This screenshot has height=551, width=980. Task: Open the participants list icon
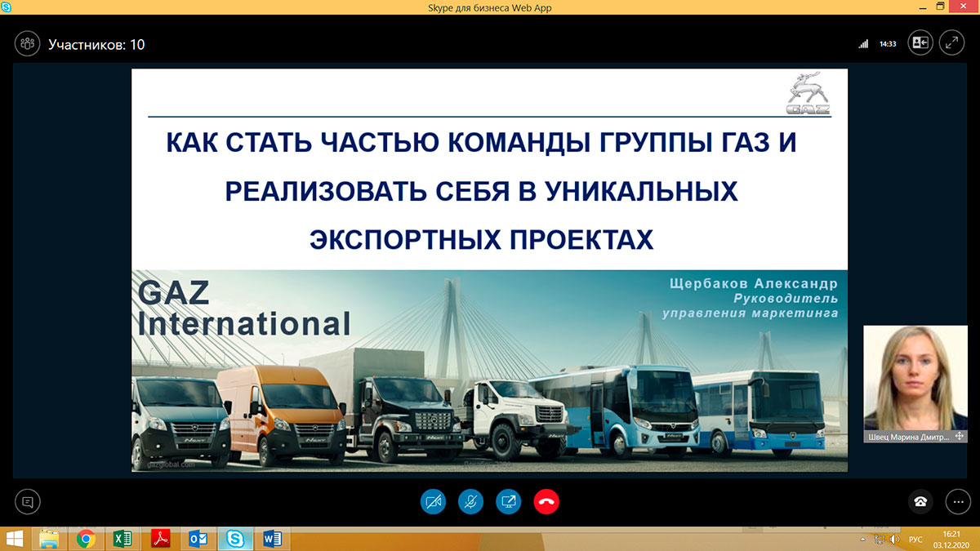point(27,44)
